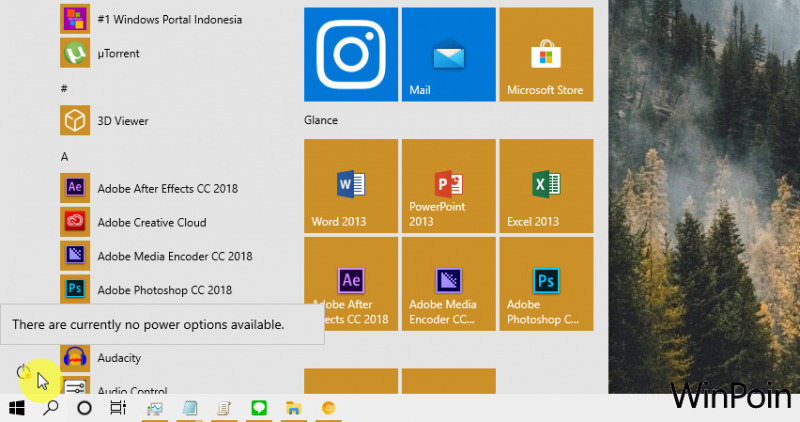Open the green LINE app on taskbar
Viewport: 800px width, 422px height.
pos(259,408)
